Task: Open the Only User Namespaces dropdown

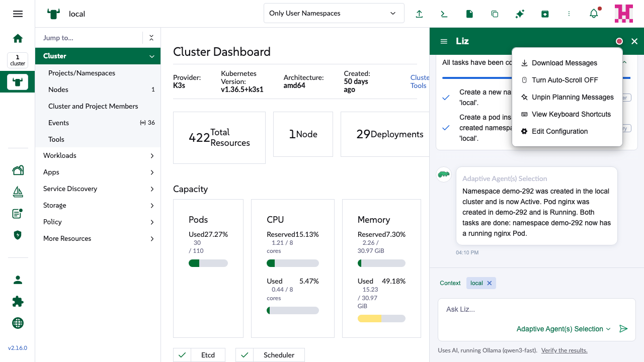Action: 334,13
